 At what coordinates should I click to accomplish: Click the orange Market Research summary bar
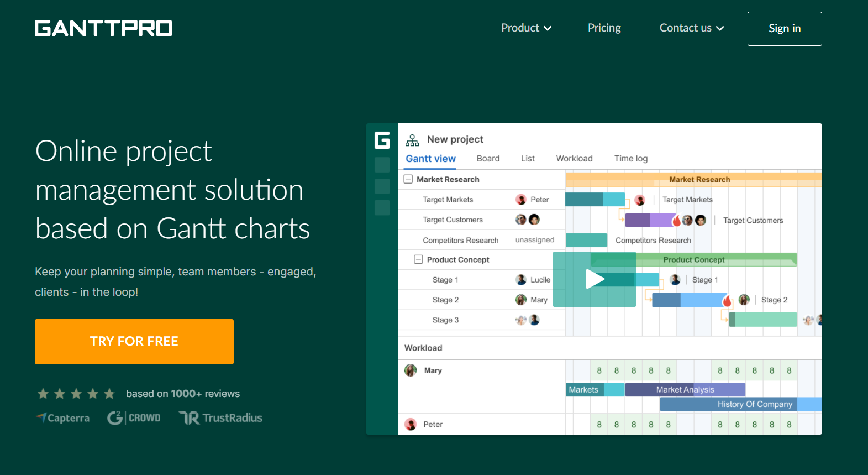(x=693, y=179)
